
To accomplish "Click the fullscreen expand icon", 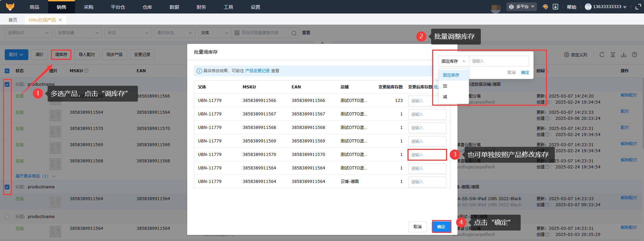I will click(638, 7).
